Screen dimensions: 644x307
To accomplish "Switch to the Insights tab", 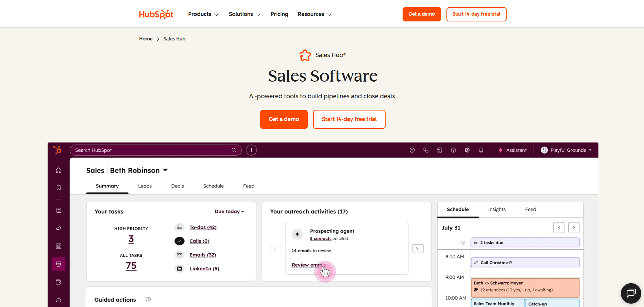I will pos(497,209).
